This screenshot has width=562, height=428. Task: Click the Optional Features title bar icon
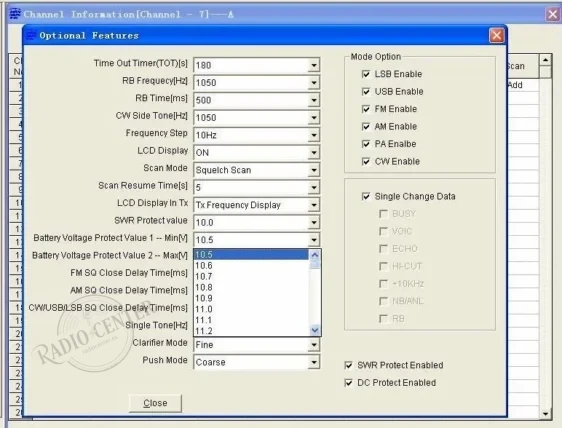[31, 35]
